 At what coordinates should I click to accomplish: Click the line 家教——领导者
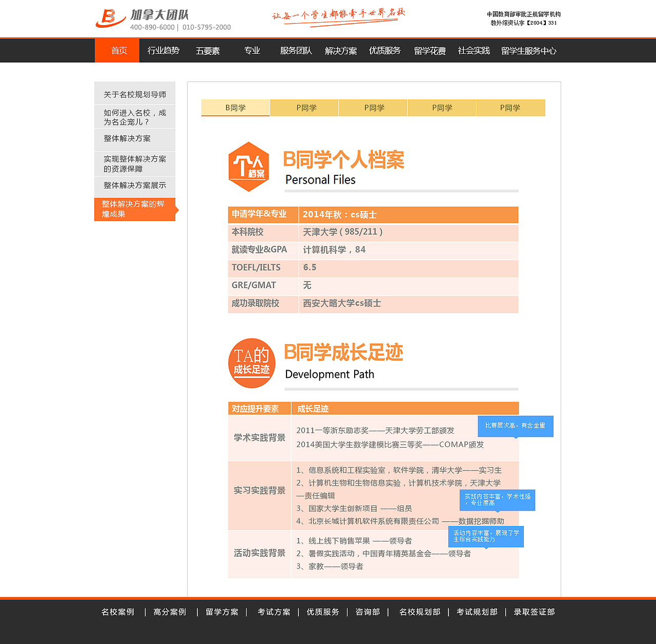[330, 567]
